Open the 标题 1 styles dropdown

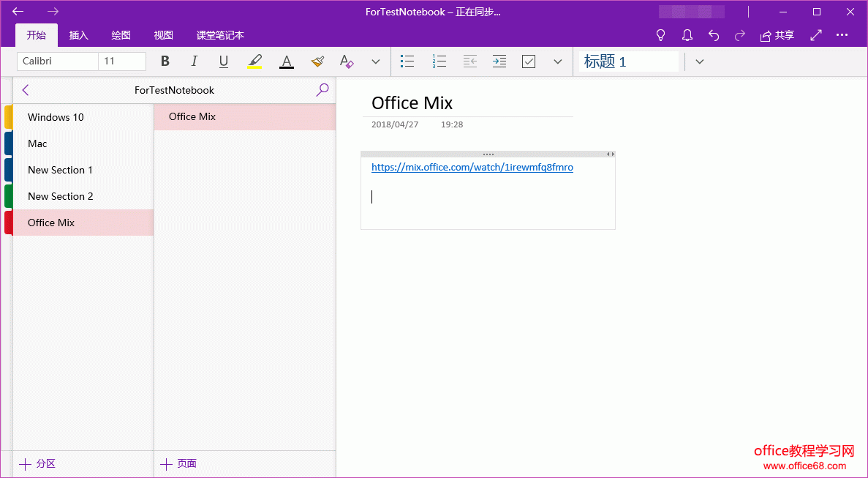[x=699, y=61]
